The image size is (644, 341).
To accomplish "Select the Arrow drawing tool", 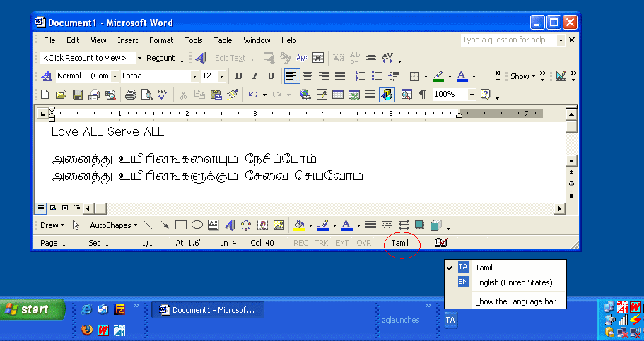I will [x=165, y=225].
